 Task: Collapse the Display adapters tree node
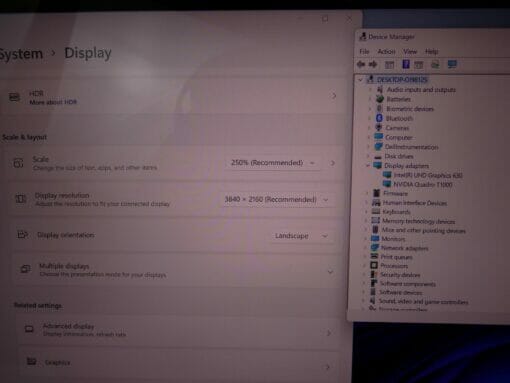[368, 165]
